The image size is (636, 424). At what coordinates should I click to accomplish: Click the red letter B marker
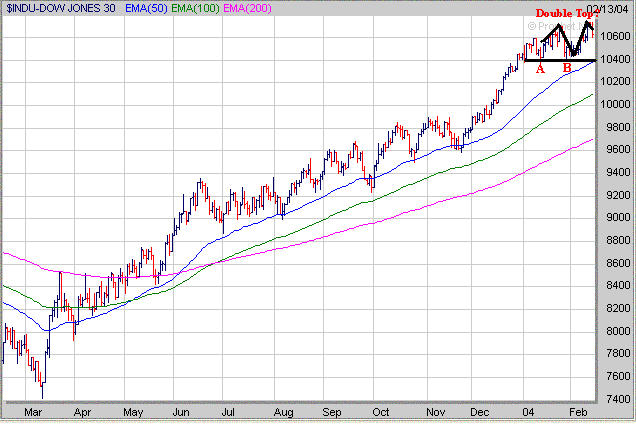(x=567, y=68)
